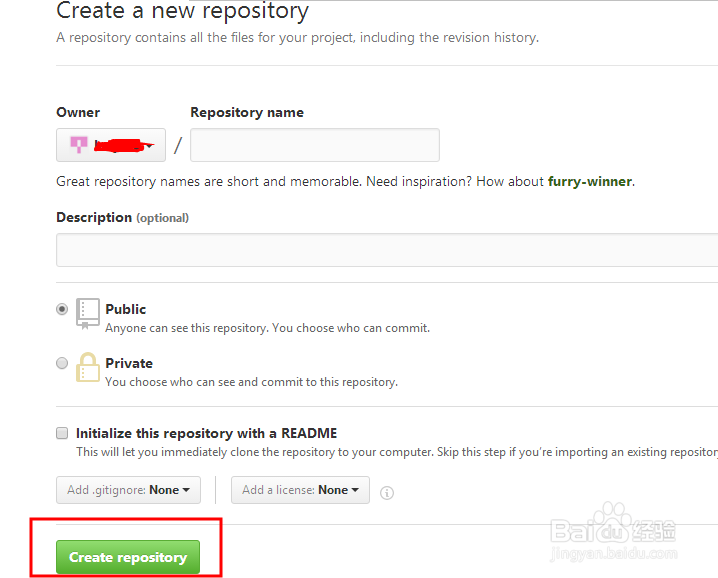718x578 pixels.
Task: Enable Initialize this repository with a README
Action: click(63, 434)
